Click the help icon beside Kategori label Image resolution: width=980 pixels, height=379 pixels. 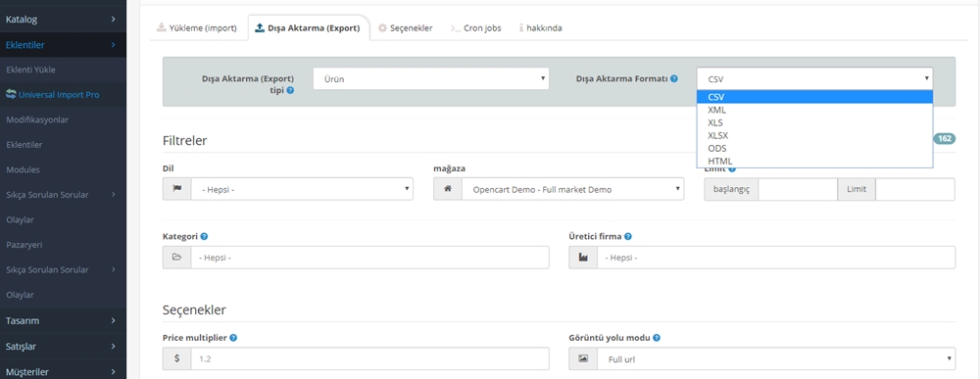tap(205, 237)
